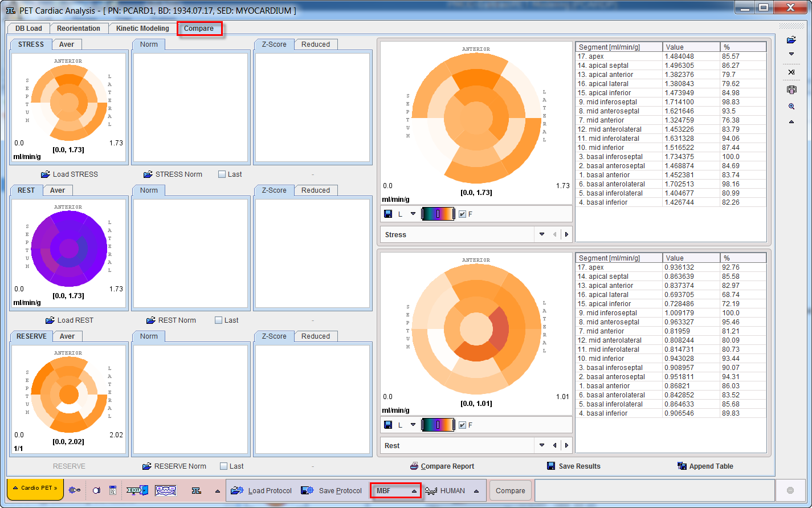
Task: Switch to the Kinetic Modeling tab
Action: click(142, 29)
